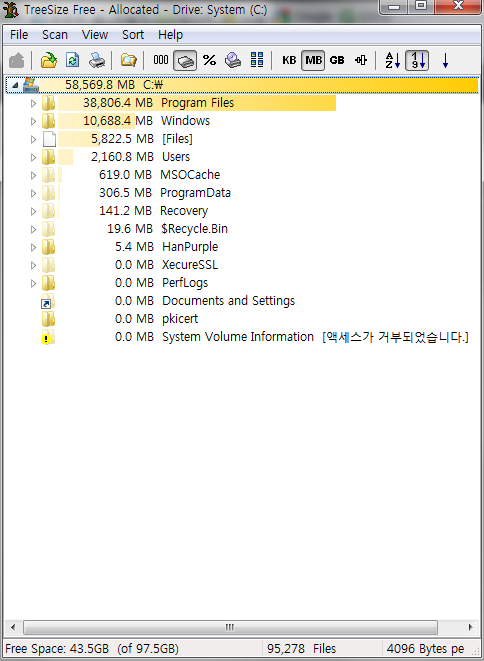Select the C:\ drive icon
484x661 pixels.
click(x=30, y=85)
